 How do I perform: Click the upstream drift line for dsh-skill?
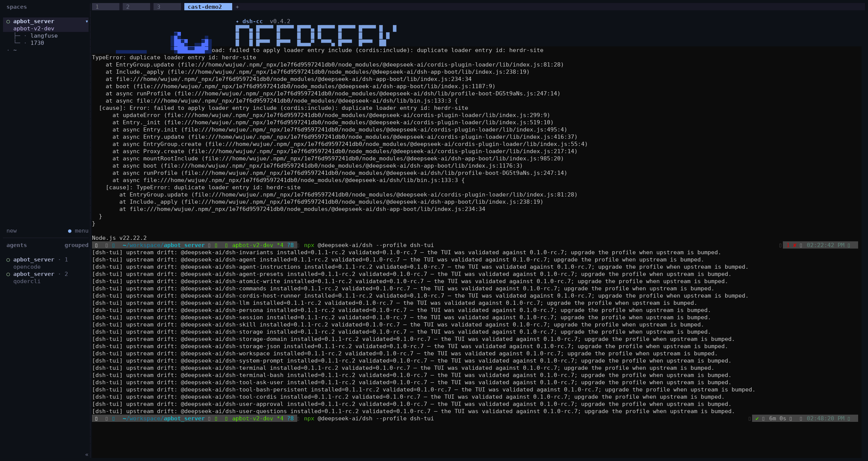[398, 325]
